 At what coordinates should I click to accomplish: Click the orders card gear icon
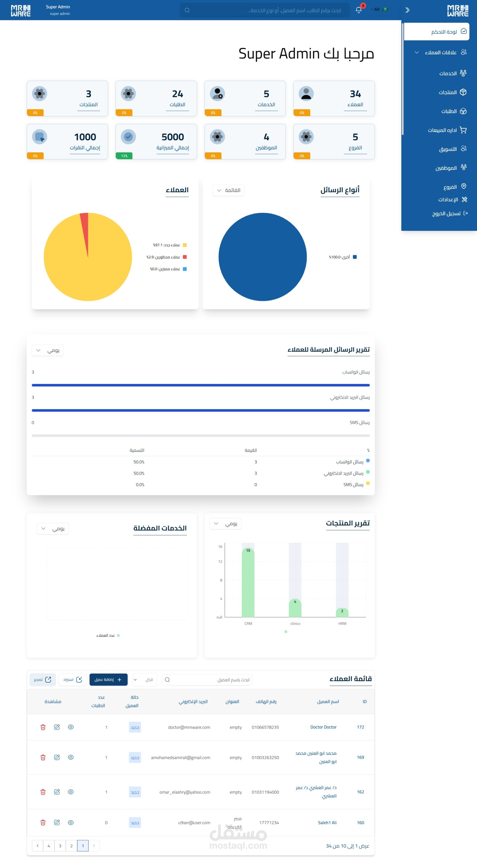coord(128,94)
